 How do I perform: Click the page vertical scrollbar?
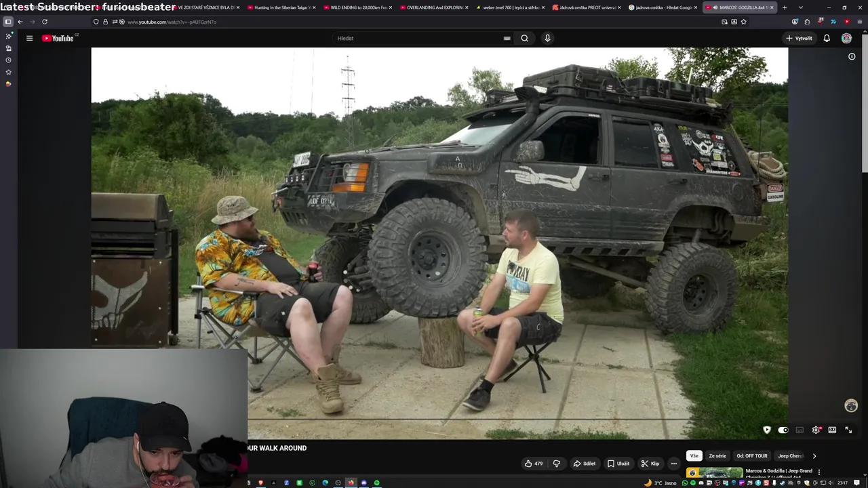pos(865,102)
